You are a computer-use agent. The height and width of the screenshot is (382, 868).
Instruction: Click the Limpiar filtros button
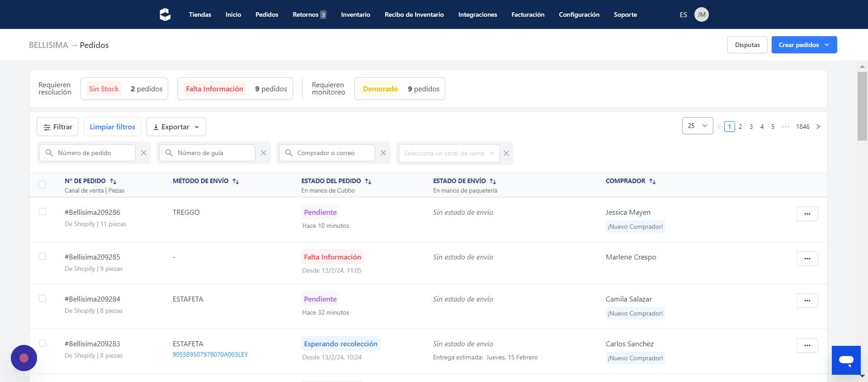coord(112,127)
